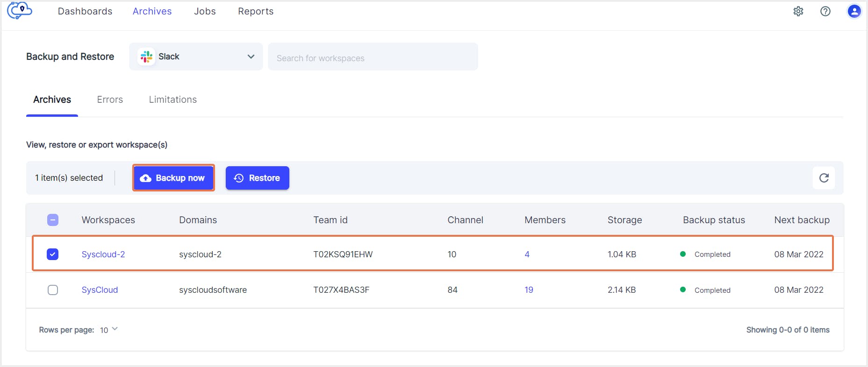
Task: Open the Syscloud-2 workspace link
Action: (x=103, y=254)
